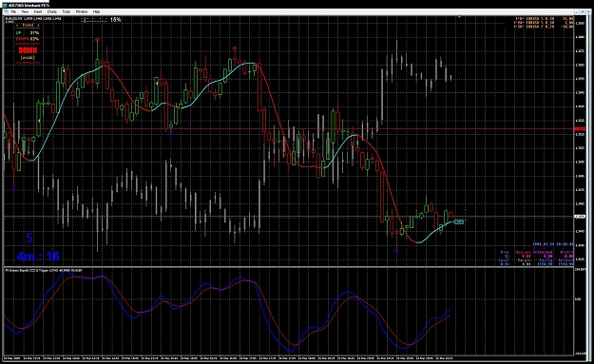
Task: Click the Equity value in account info
Action: point(546,263)
